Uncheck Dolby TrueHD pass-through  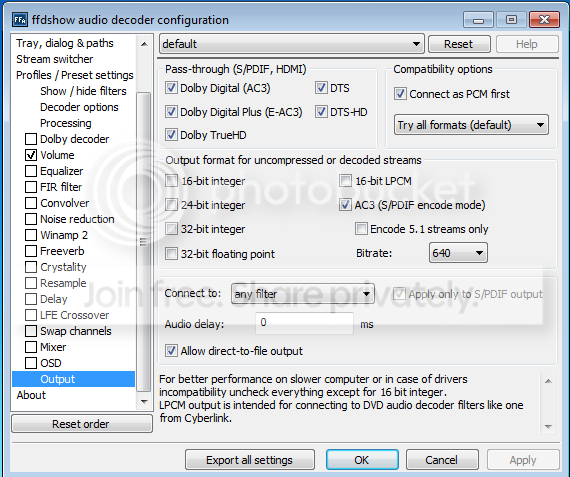[x=171, y=135]
